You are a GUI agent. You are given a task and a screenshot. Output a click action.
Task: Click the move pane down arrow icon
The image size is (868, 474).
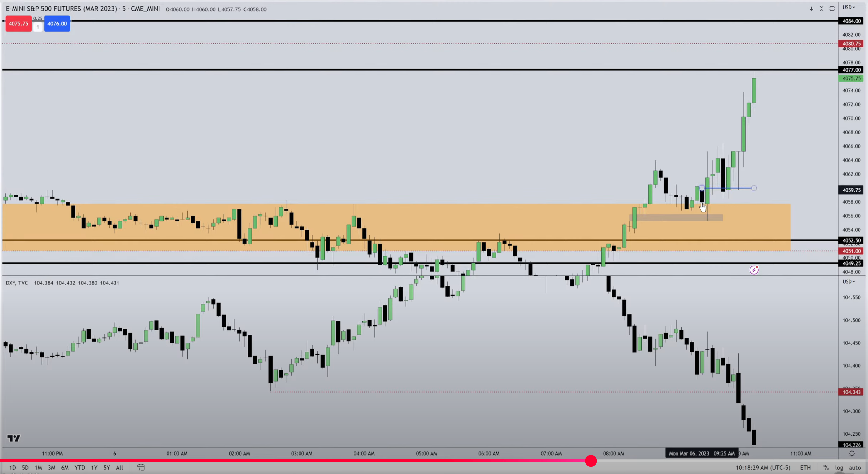[811, 9]
